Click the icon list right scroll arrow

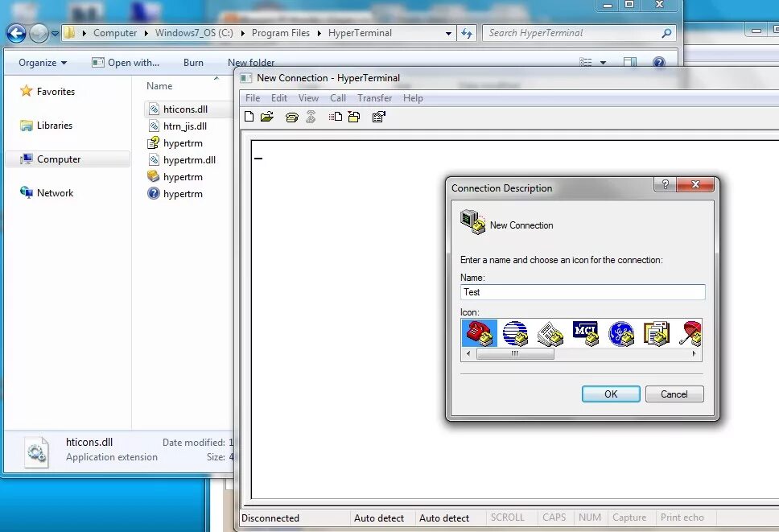pyautogui.click(x=694, y=353)
